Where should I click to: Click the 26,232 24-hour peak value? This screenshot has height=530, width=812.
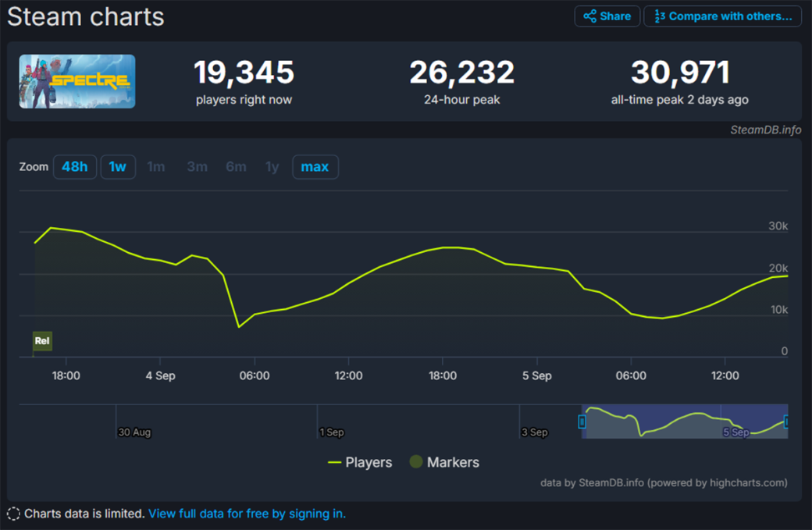[x=462, y=72]
